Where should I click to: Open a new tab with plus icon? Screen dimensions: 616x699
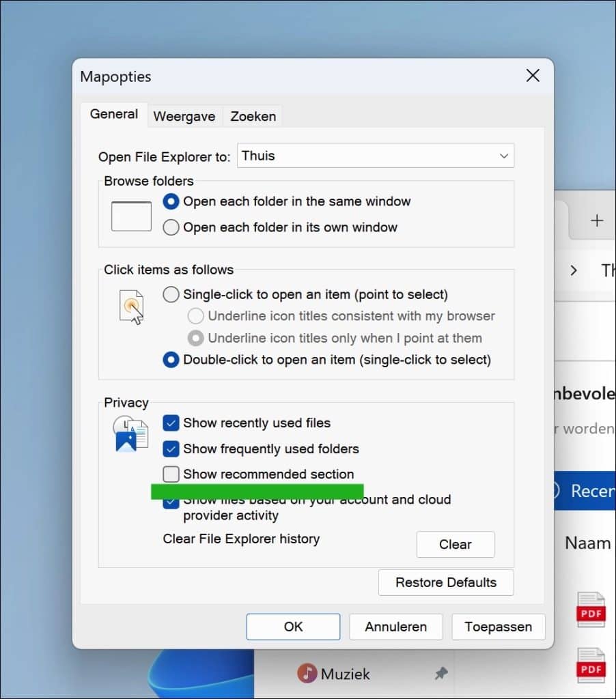(597, 220)
